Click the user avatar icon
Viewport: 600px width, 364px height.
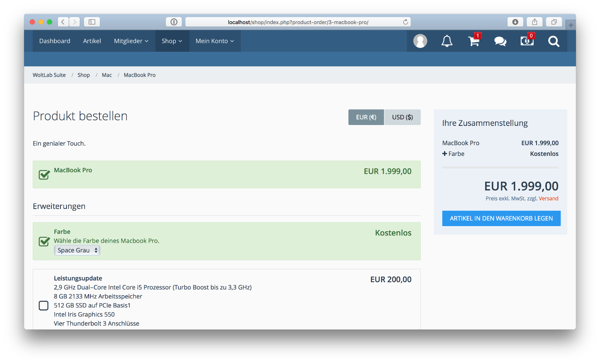coord(420,41)
